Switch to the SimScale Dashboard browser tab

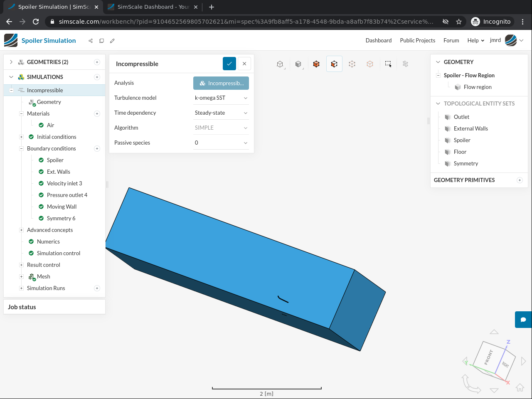click(x=153, y=7)
